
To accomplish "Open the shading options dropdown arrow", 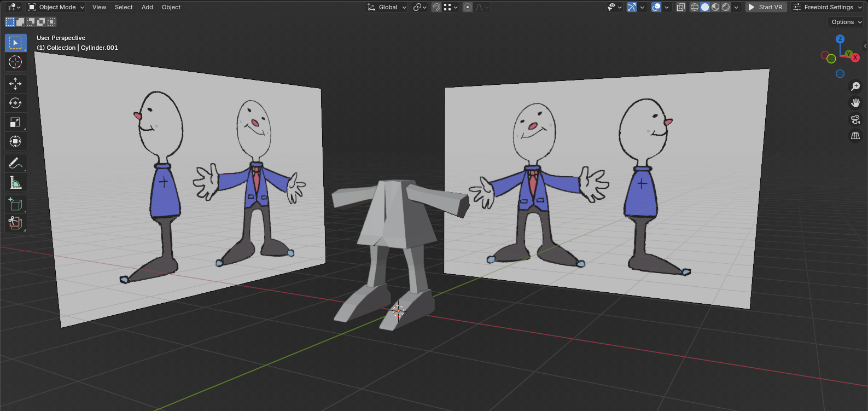I will 736,7.
